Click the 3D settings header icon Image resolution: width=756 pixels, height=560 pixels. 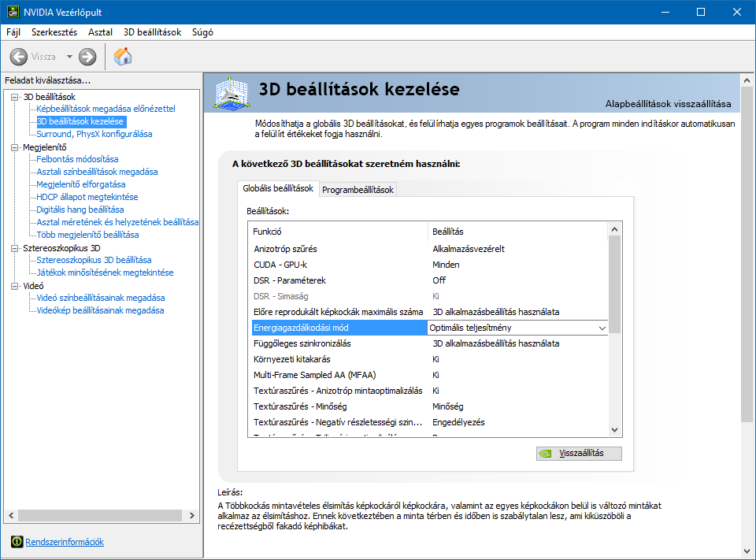tap(232, 92)
